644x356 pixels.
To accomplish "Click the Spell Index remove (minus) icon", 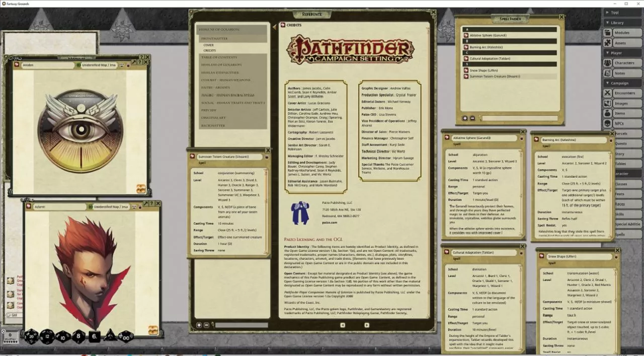I will click(472, 118).
